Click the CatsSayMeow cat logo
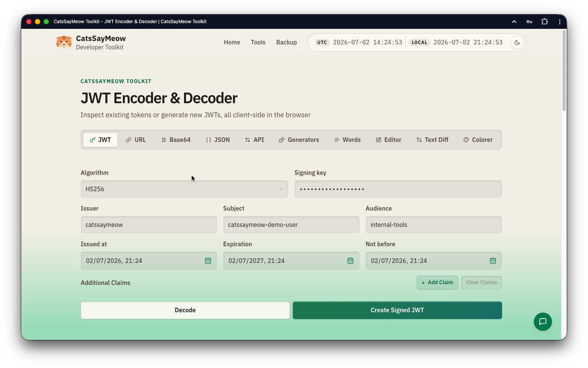Image resolution: width=588 pixels, height=368 pixels. [x=64, y=42]
